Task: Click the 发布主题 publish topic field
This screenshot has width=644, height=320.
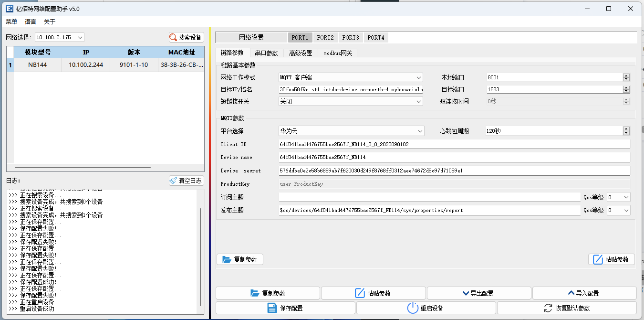Action: pos(429,210)
